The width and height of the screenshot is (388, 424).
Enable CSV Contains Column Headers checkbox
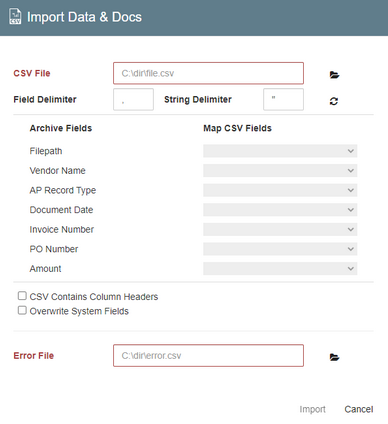point(22,296)
